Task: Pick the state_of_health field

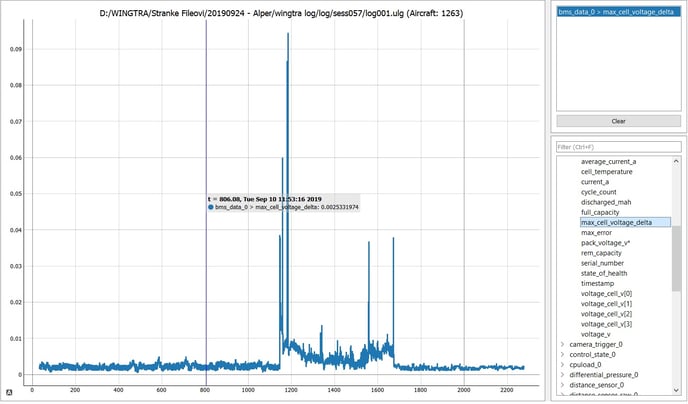Action: pos(604,273)
